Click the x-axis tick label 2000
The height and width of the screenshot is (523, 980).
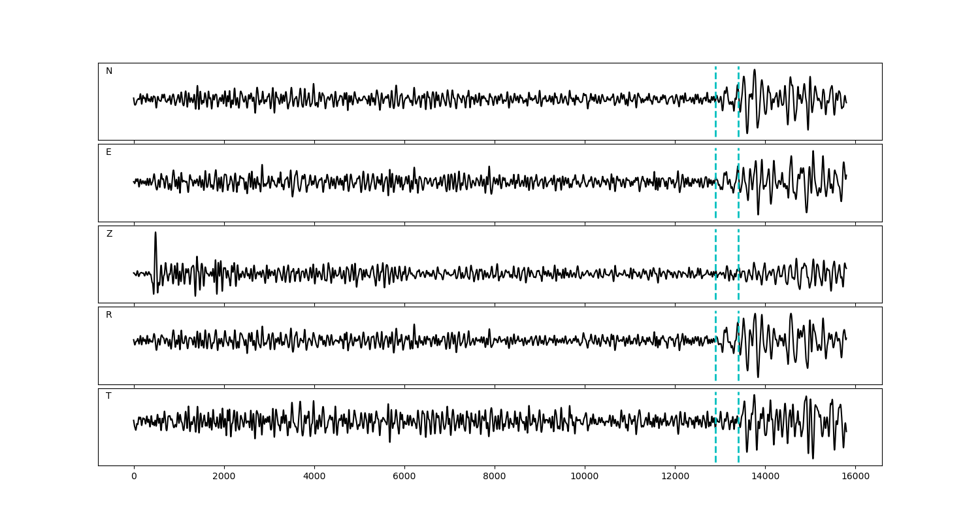point(224,477)
